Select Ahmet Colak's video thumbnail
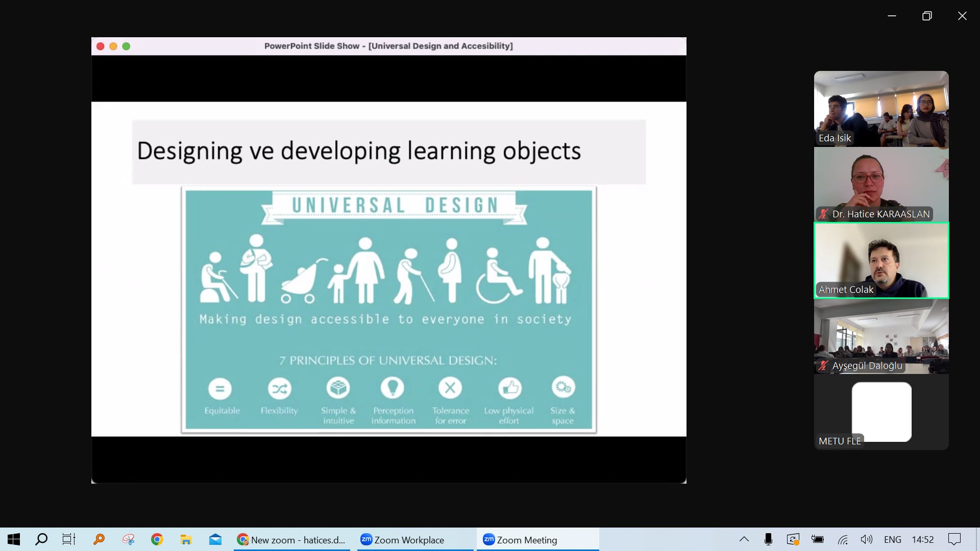980x551 pixels. (x=881, y=260)
